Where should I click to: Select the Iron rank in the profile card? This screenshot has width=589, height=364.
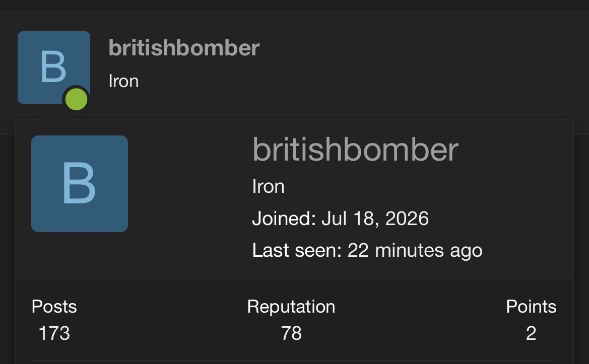click(x=268, y=186)
